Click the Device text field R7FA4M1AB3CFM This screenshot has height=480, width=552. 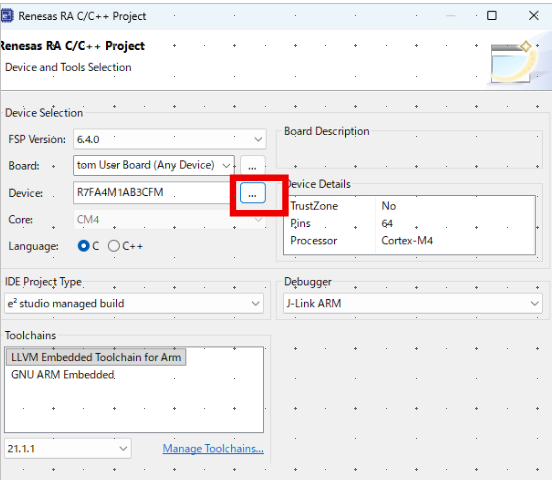152,192
